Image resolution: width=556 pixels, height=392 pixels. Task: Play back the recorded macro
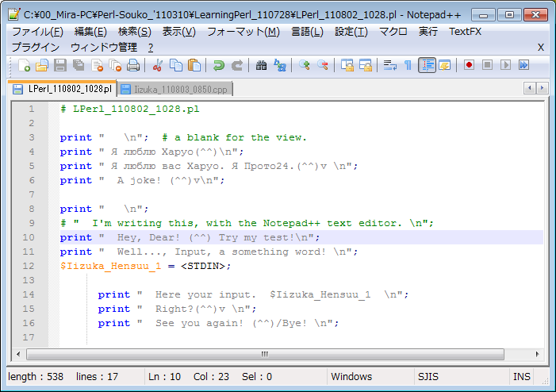click(x=505, y=65)
